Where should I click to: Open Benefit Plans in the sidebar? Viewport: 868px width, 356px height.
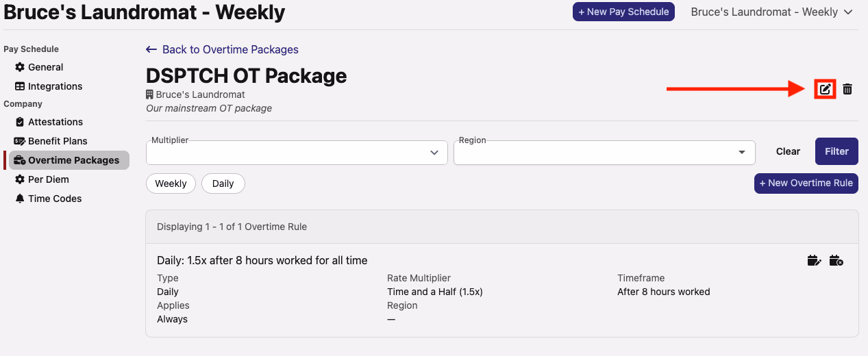[58, 141]
